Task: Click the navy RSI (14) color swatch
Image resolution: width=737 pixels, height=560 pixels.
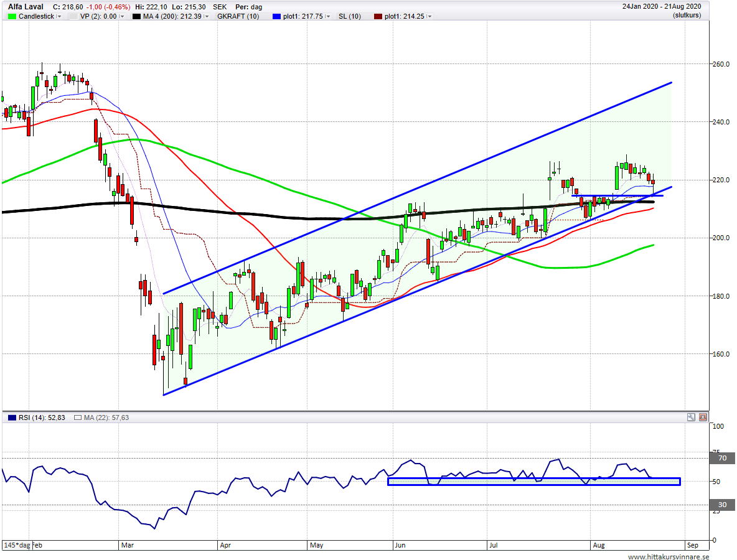Action: tap(12, 418)
